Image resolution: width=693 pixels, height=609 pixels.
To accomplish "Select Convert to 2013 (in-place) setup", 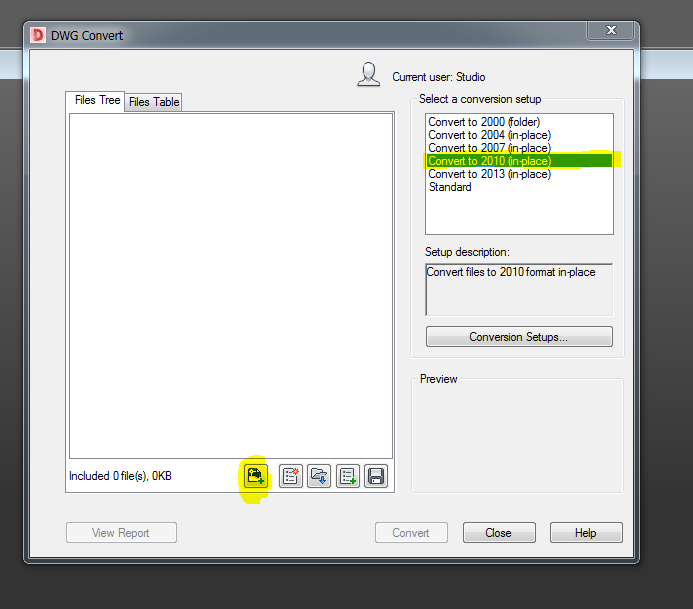I will [x=519, y=174].
